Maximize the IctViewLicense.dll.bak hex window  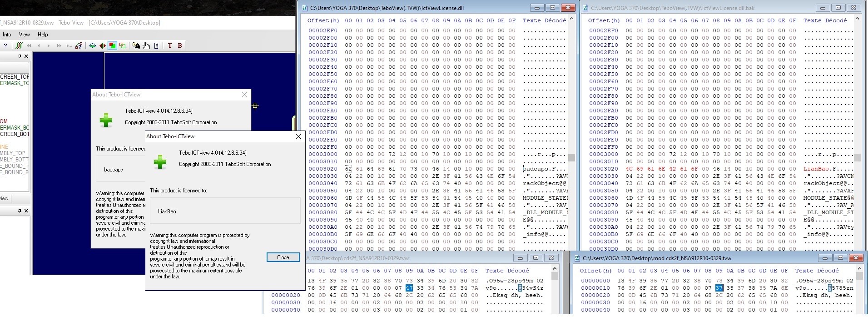click(x=838, y=8)
